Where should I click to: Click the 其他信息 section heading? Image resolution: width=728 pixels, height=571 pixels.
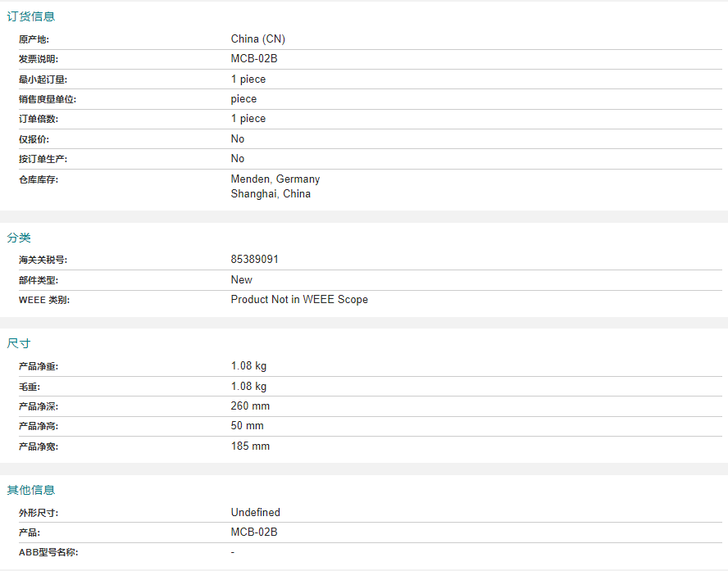pyautogui.click(x=31, y=490)
